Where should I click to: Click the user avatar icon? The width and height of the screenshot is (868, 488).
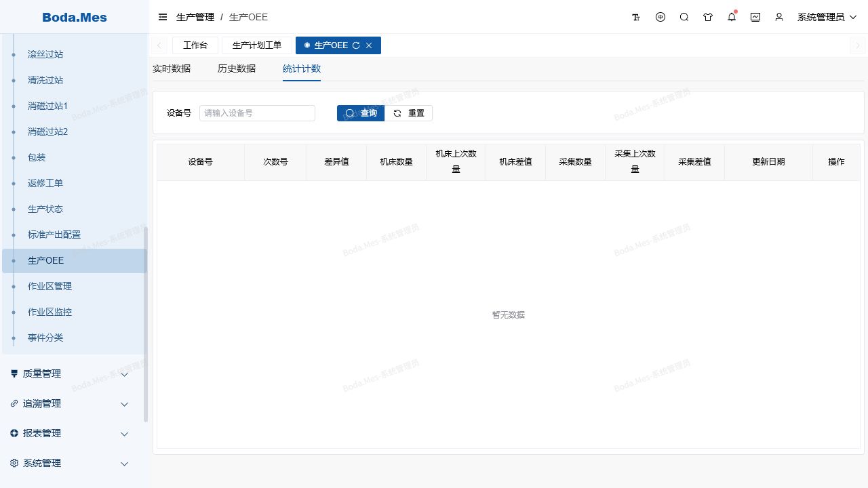(779, 17)
